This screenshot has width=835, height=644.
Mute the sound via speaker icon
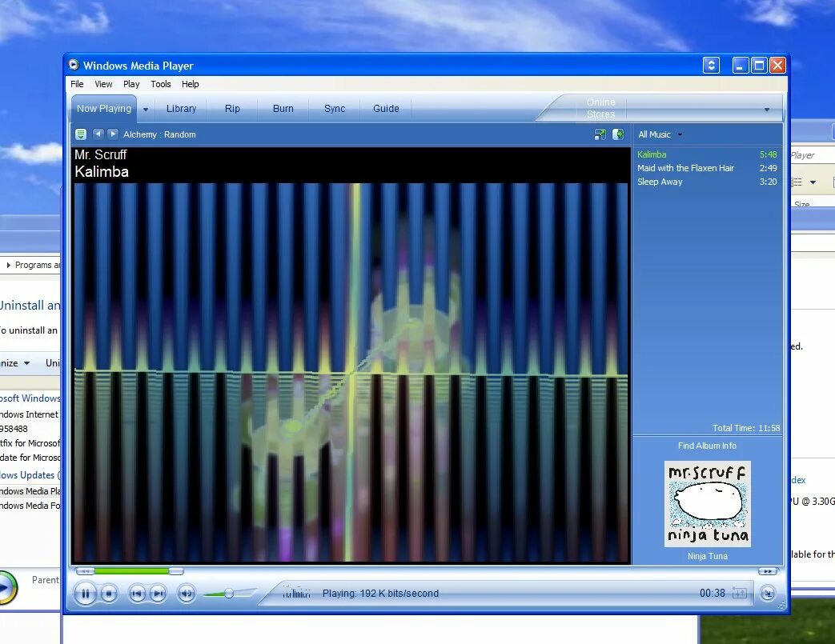click(x=187, y=594)
